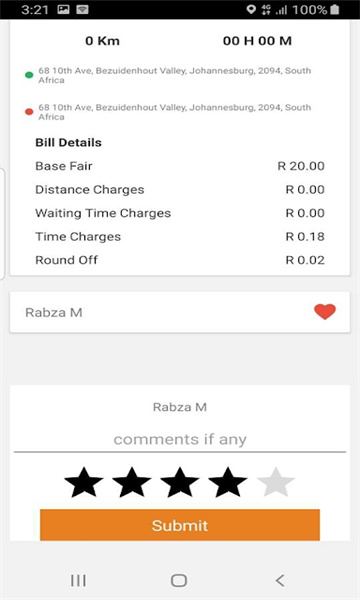
Task: Tap the Base Fair R 20.00 row
Action: (x=180, y=166)
